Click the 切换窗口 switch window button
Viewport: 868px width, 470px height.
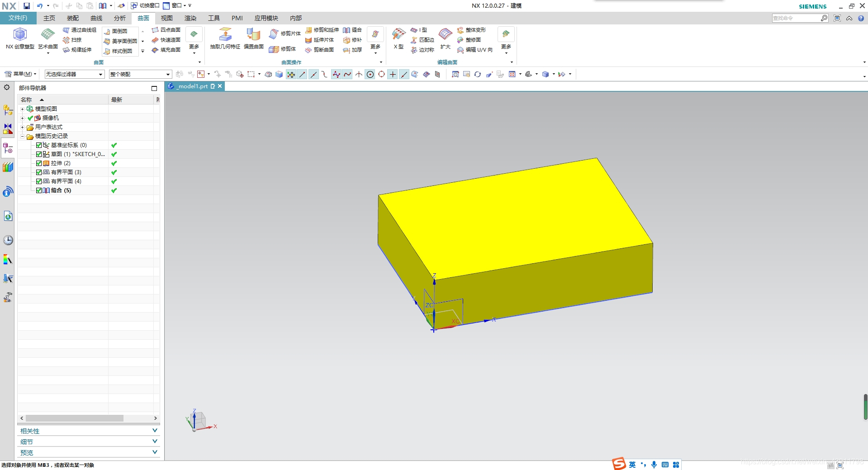(x=145, y=6)
